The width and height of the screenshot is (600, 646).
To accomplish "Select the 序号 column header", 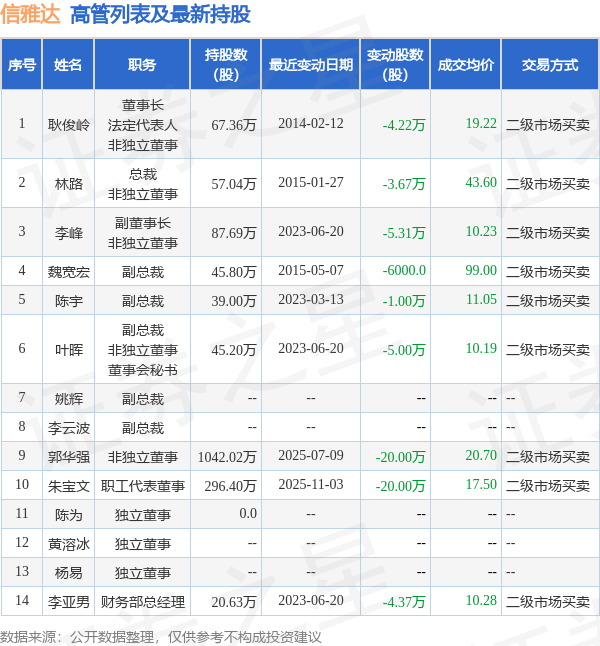I will [x=21, y=65].
